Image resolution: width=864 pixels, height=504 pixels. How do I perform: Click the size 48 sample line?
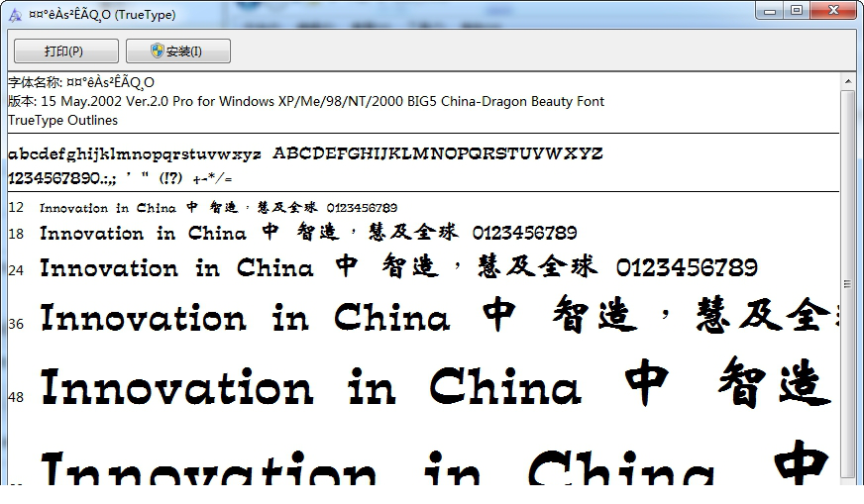click(x=435, y=384)
